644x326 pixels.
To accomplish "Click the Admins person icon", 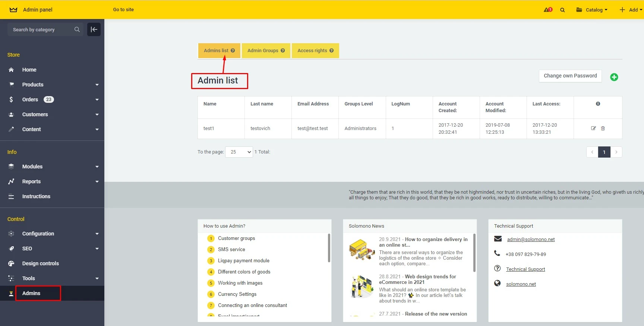I will pos(11,294).
